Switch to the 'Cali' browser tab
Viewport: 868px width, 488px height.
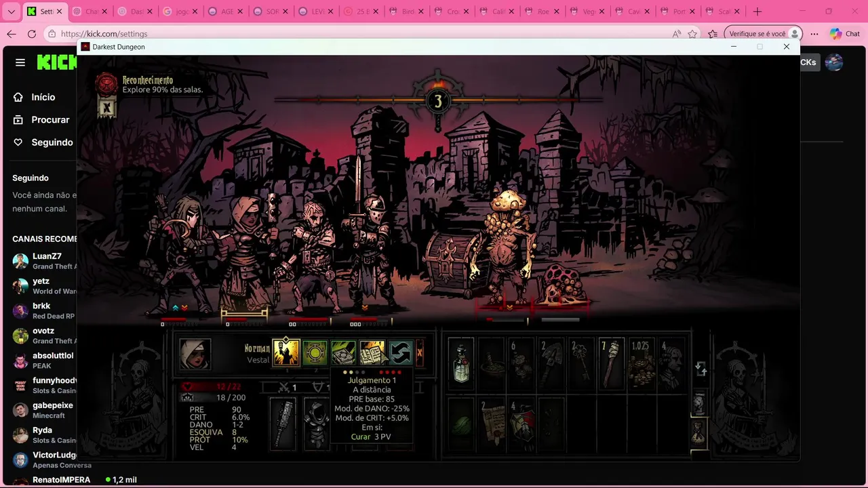496,12
